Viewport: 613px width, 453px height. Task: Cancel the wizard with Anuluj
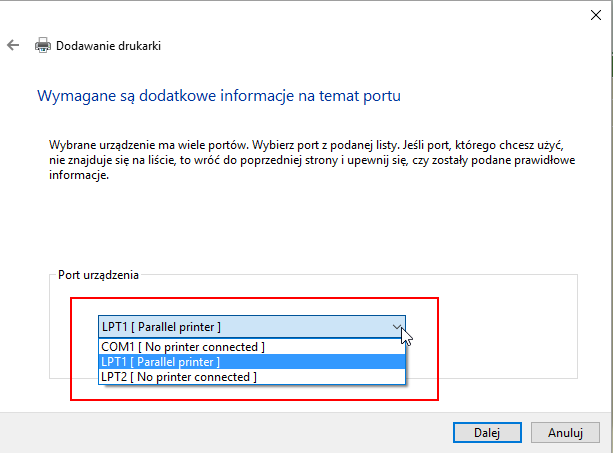565,433
